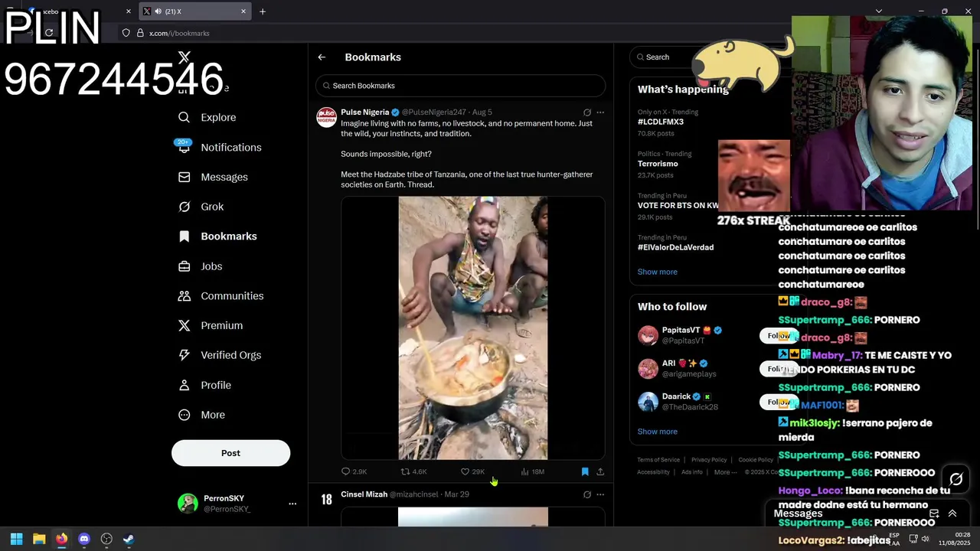Open File Explorer from taskbar

pos(39,539)
